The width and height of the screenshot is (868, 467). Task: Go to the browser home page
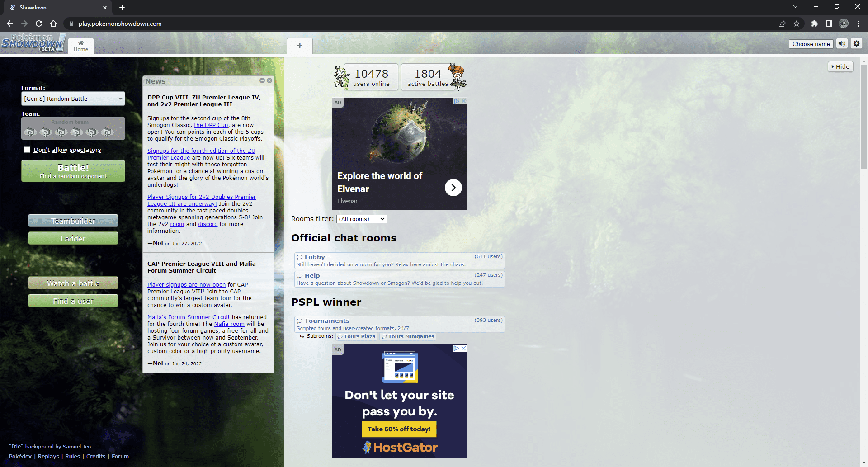coord(53,24)
